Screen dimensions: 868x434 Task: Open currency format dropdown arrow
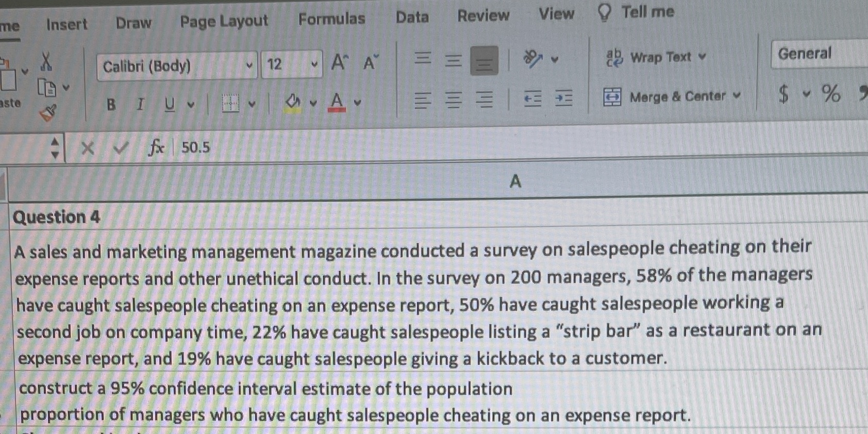point(806,94)
